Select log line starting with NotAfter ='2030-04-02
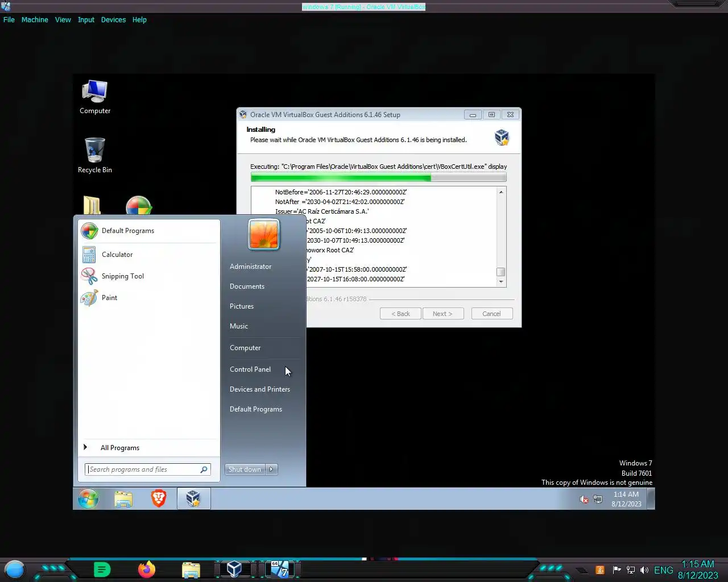 [340, 202]
